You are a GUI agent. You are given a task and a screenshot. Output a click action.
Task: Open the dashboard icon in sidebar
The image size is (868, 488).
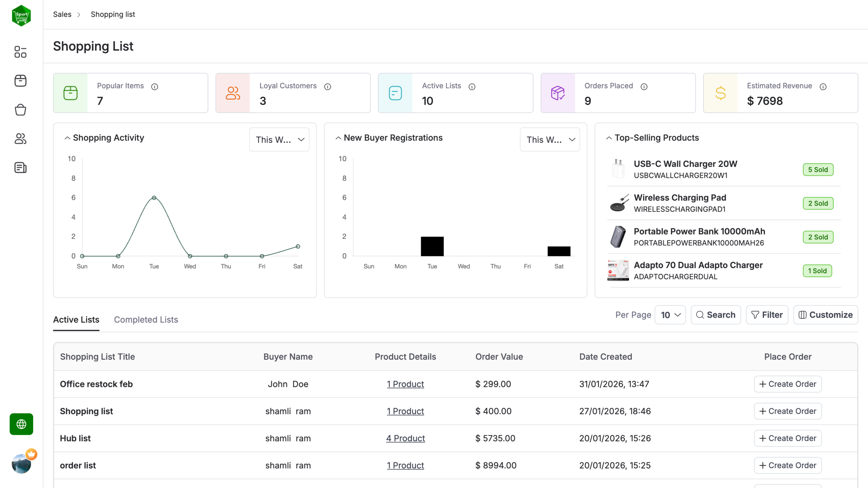(x=20, y=52)
